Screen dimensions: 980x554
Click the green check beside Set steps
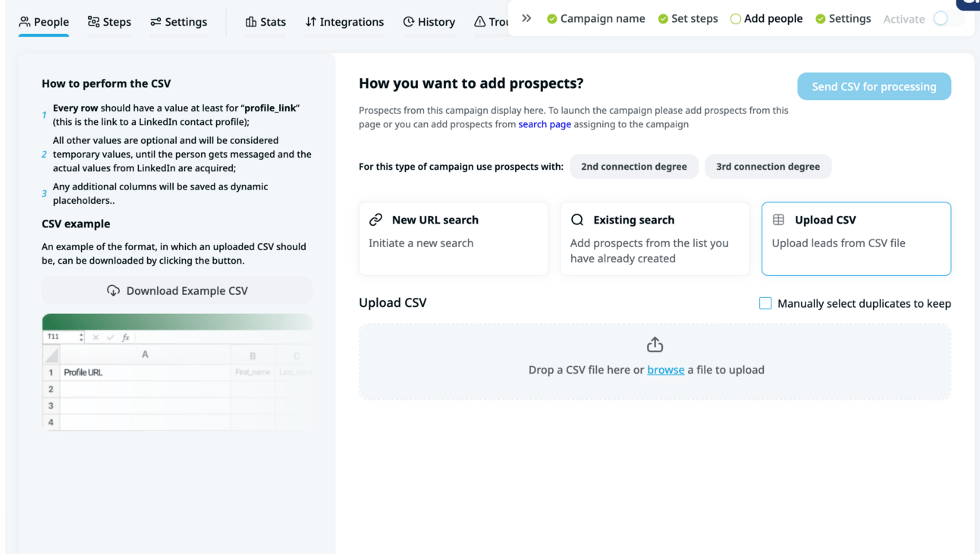(663, 19)
